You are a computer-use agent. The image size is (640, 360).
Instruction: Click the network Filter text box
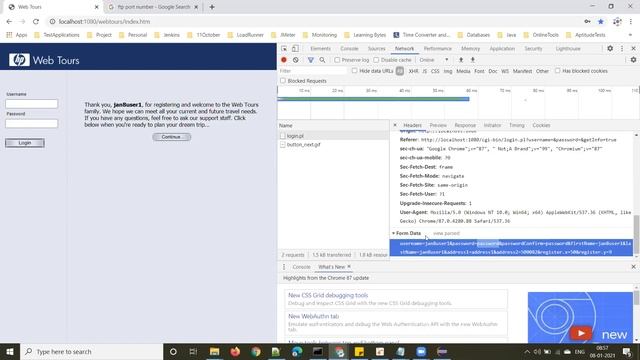(x=313, y=71)
